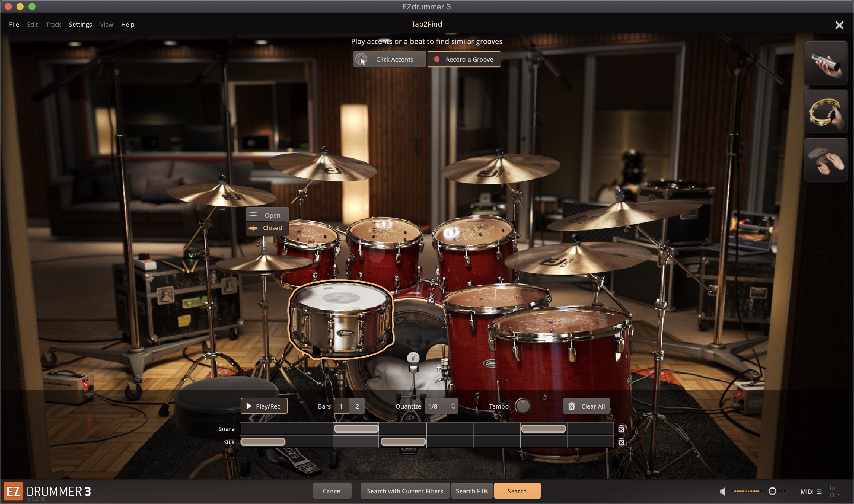
Task: Open the Quantize 1/8 dropdown
Action: [x=441, y=406]
